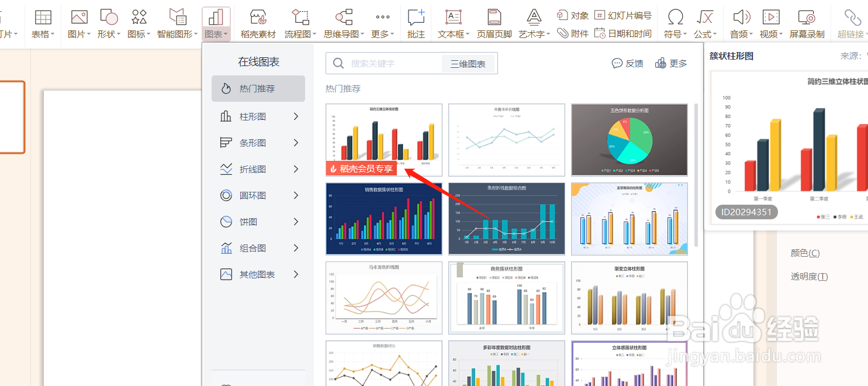868x386 pixels.
Task: Choose the 多彩年度数据对比柱形图 thumbnail
Action: (507, 363)
